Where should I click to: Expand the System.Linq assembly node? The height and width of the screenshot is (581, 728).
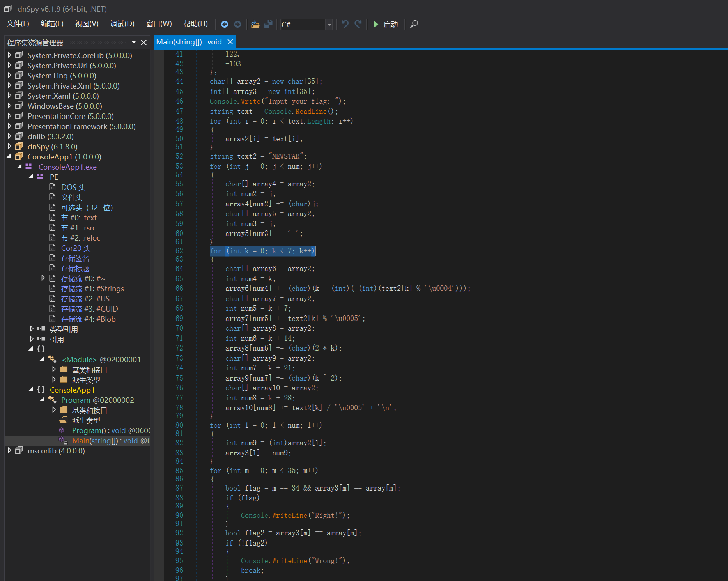tap(9, 76)
